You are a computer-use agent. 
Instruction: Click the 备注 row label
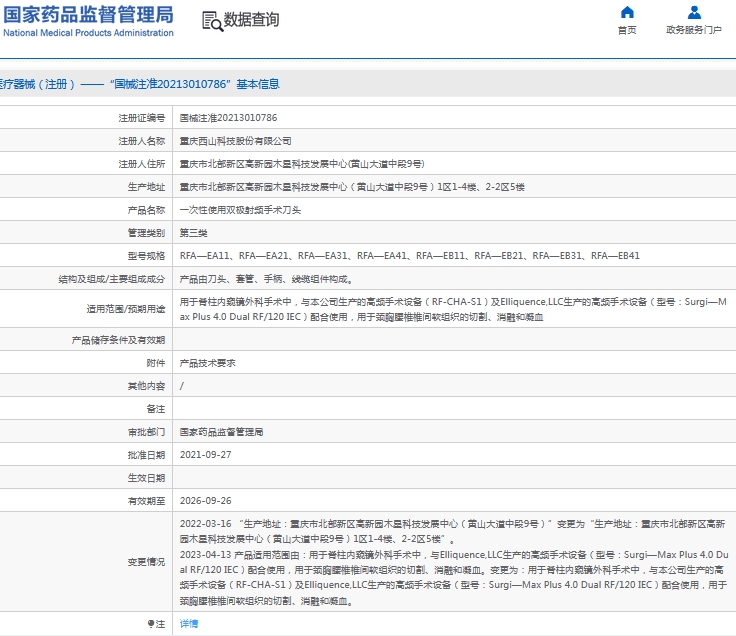(156, 409)
